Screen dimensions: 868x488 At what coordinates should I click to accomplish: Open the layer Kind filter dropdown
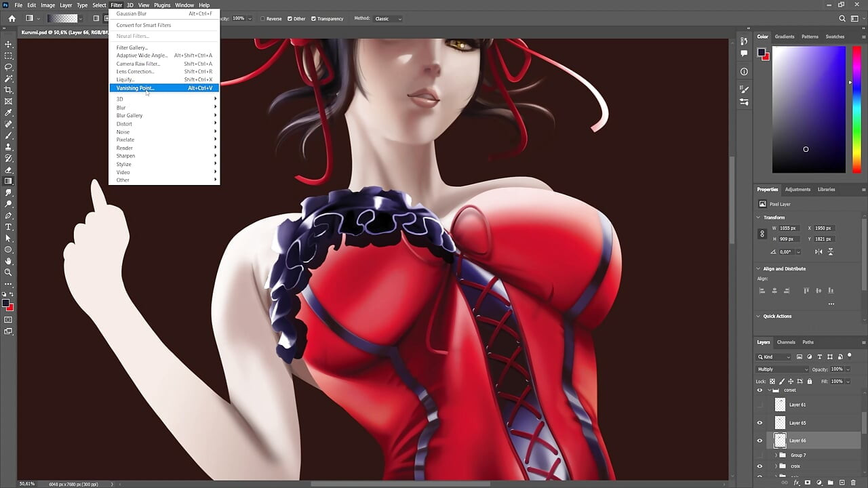(x=774, y=357)
